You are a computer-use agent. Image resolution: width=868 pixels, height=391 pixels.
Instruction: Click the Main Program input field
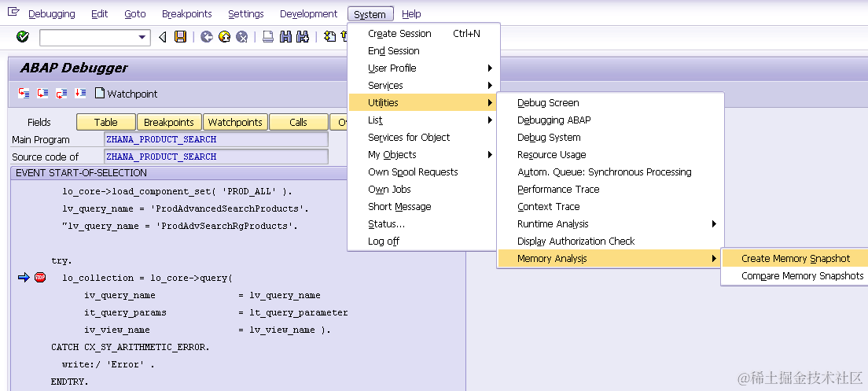(x=216, y=139)
